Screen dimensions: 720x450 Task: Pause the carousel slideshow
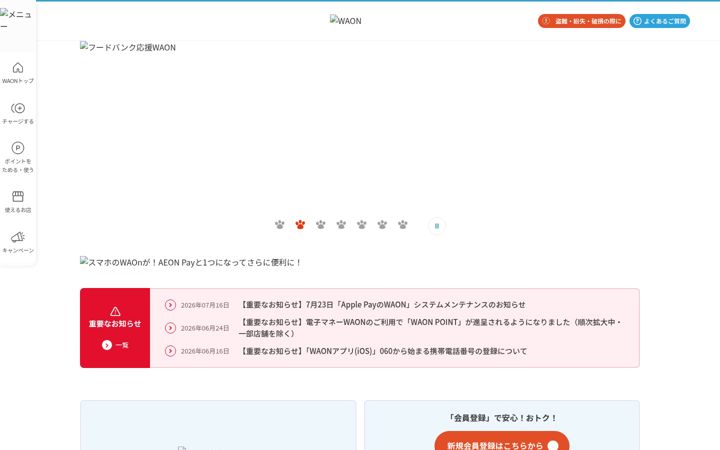[x=437, y=226]
